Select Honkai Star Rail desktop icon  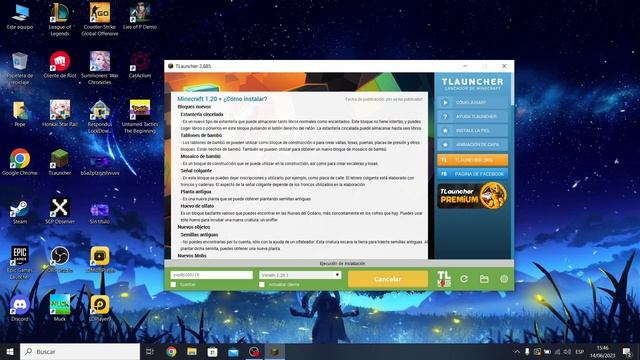[x=60, y=113]
